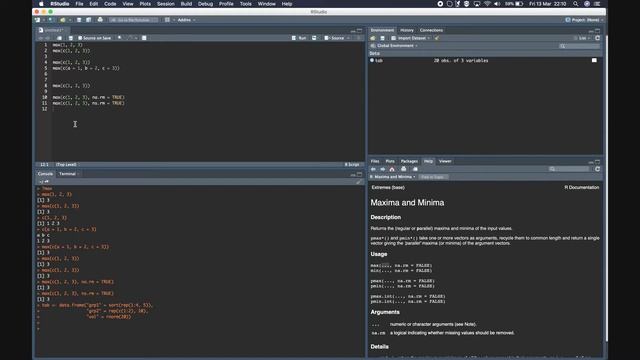Show document outline icon in editor
640x360 pixels.
point(359,38)
